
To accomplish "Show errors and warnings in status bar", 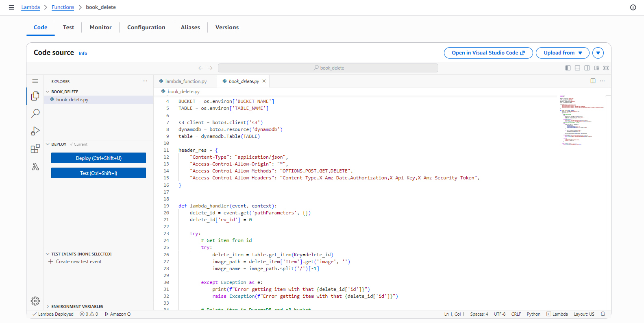I will 89,314.
